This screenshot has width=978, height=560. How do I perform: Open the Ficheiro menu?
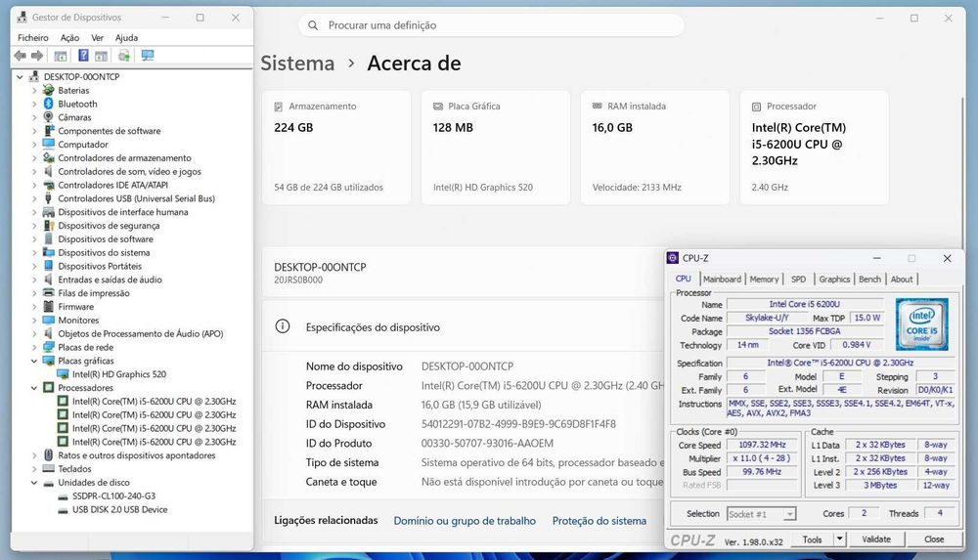(x=33, y=38)
